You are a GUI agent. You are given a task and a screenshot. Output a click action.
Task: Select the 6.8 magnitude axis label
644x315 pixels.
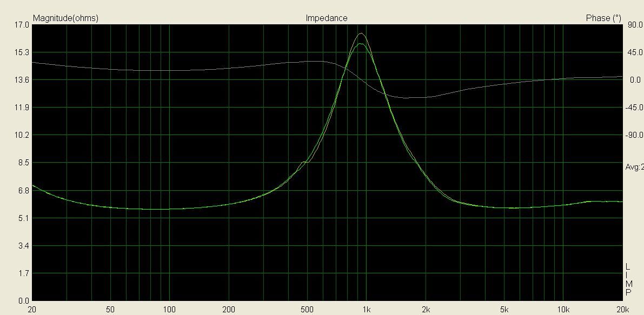coord(24,191)
